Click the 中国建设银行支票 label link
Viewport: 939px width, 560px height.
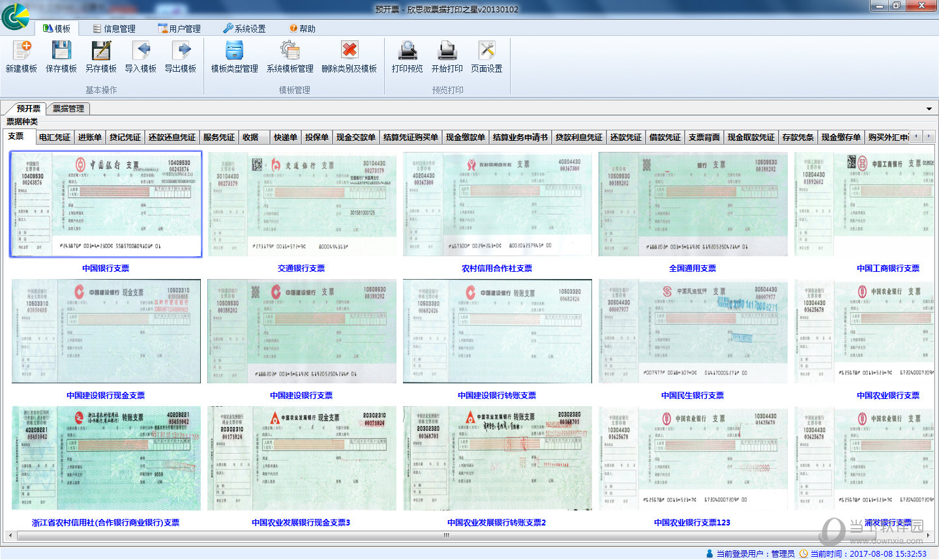coord(301,395)
